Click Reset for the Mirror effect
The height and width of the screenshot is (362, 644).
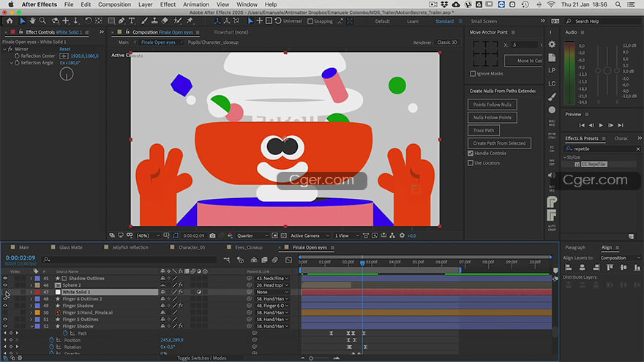65,49
